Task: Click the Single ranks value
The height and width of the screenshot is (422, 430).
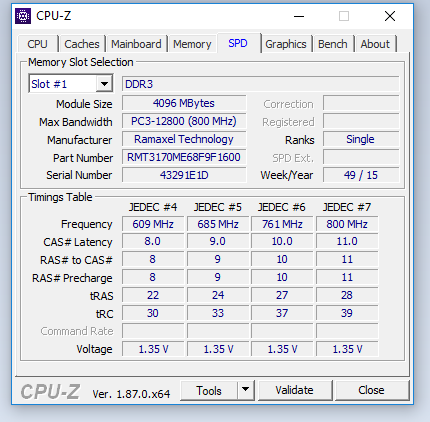Action: click(x=361, y=139)
